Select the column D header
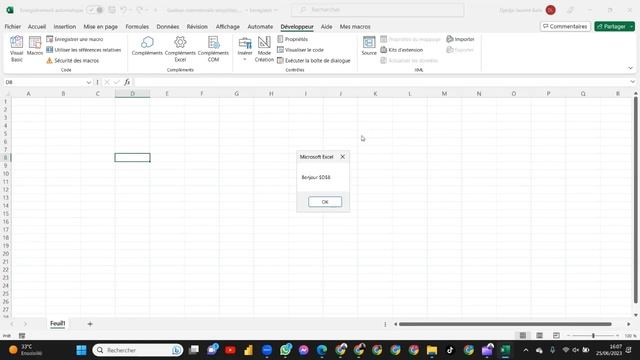Image resolution: width=640 pixels, height=360 pixels. point(132,93)
